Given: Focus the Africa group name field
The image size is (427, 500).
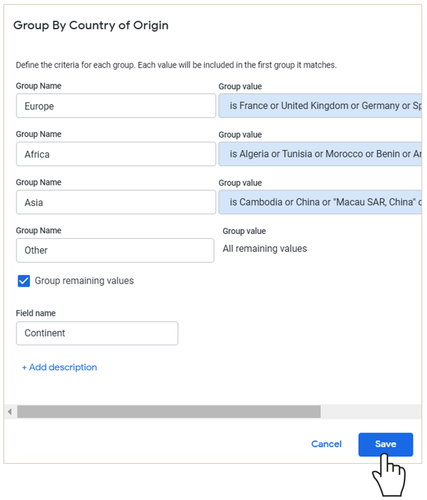Looking at the screenshot, I should tap(116, 154).
